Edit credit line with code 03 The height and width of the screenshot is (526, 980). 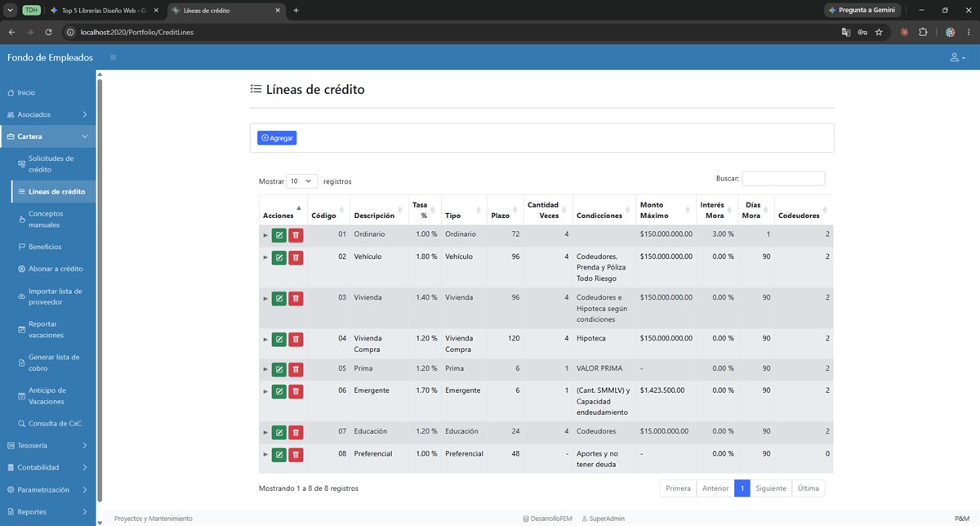tap(279, 298)
